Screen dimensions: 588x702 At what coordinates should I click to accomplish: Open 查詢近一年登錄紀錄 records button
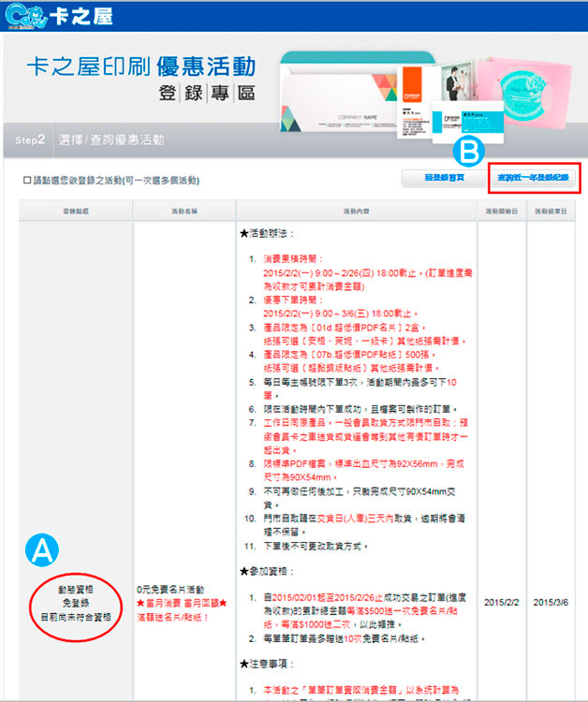[x=534, y=178]
